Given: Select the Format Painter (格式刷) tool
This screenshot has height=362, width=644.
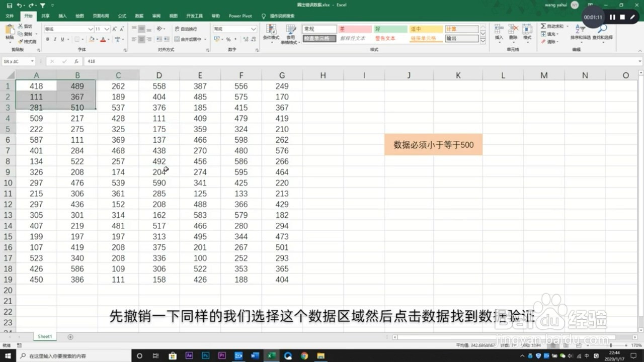Looking at the screenshot, I should point(27,41).
